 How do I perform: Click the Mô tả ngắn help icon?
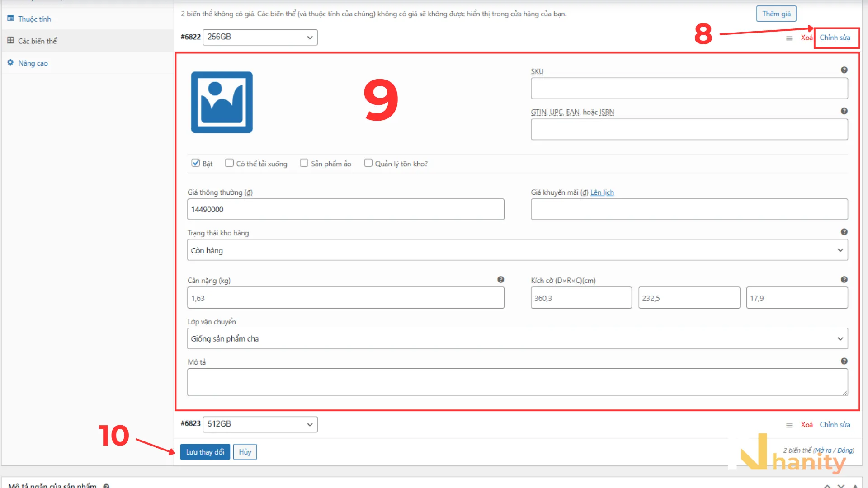point(106,486)
